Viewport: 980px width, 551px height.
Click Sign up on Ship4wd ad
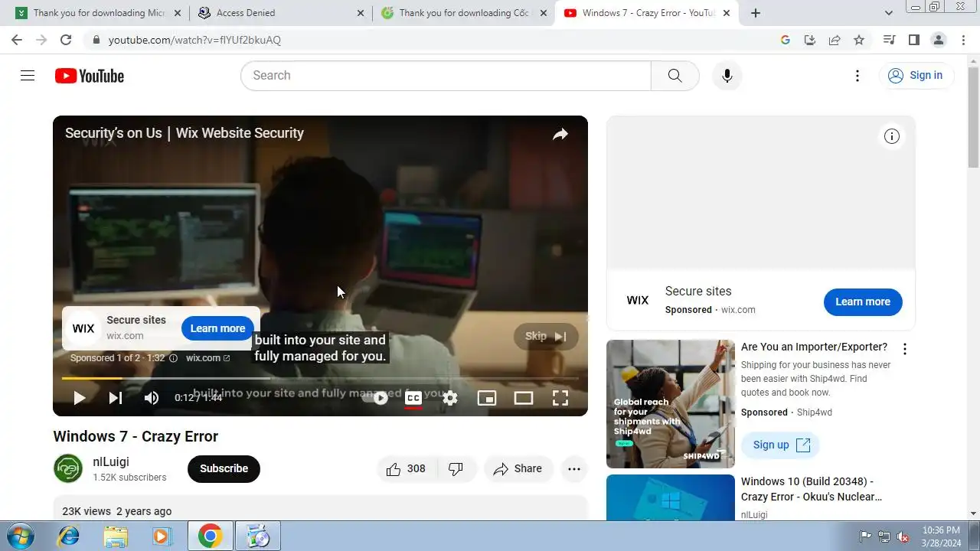[x=780, y=445]
